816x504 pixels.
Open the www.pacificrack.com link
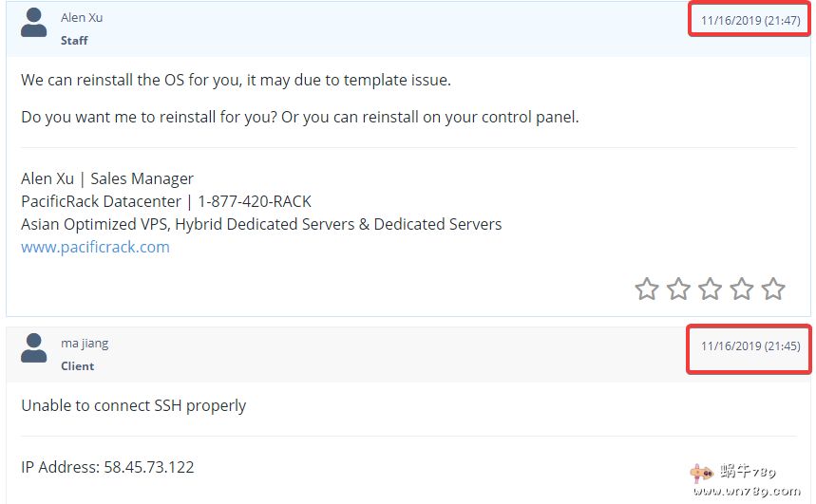point(95,247)
